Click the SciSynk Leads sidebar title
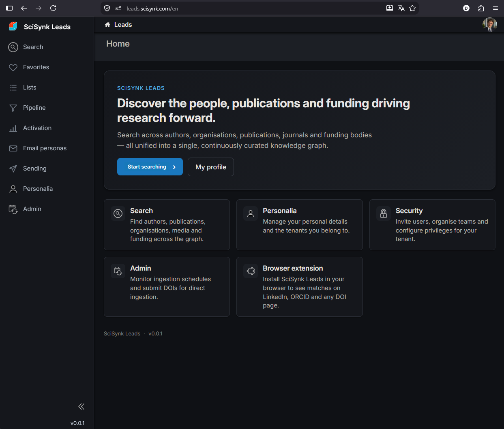This screenshot has width=504, height=429. click(47, 27)
